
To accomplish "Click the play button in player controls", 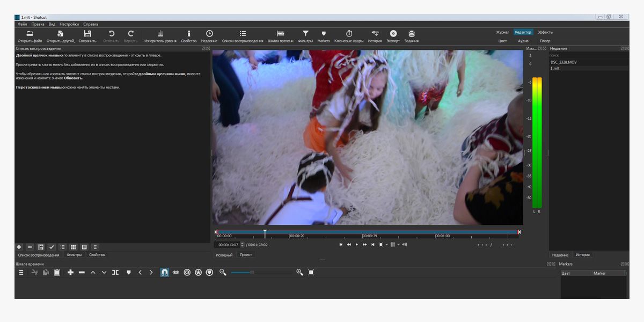I will (x=357, y=245).
